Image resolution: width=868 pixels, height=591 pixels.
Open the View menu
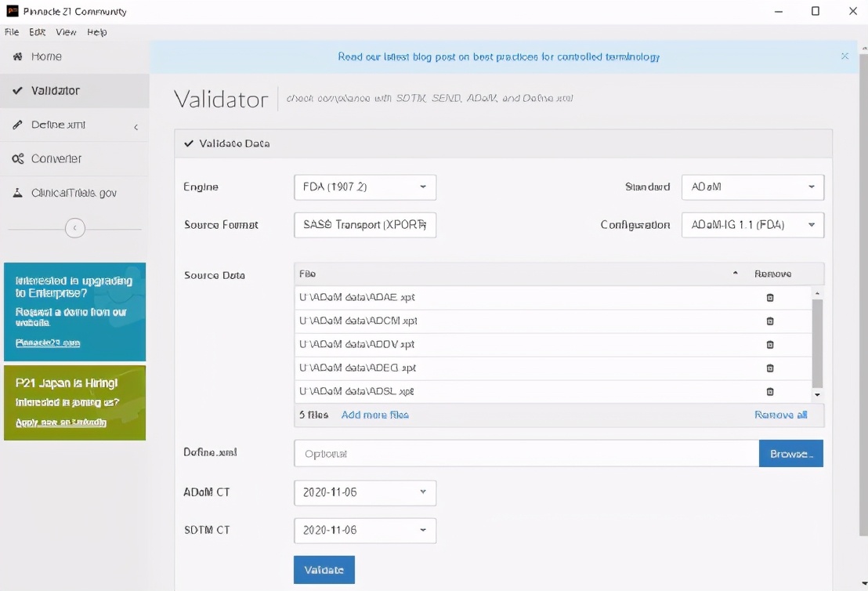tap(66, 32)
